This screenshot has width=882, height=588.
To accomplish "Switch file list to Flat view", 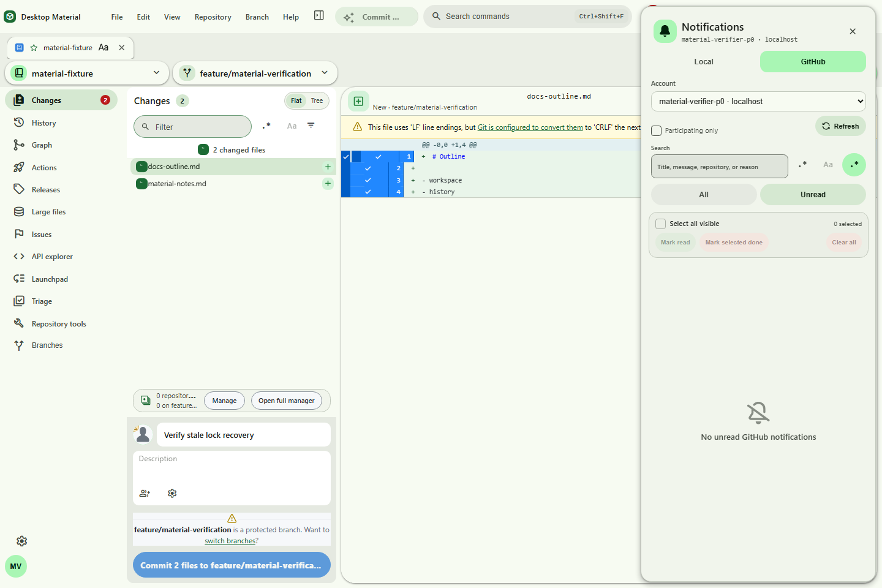I will 296,101.
